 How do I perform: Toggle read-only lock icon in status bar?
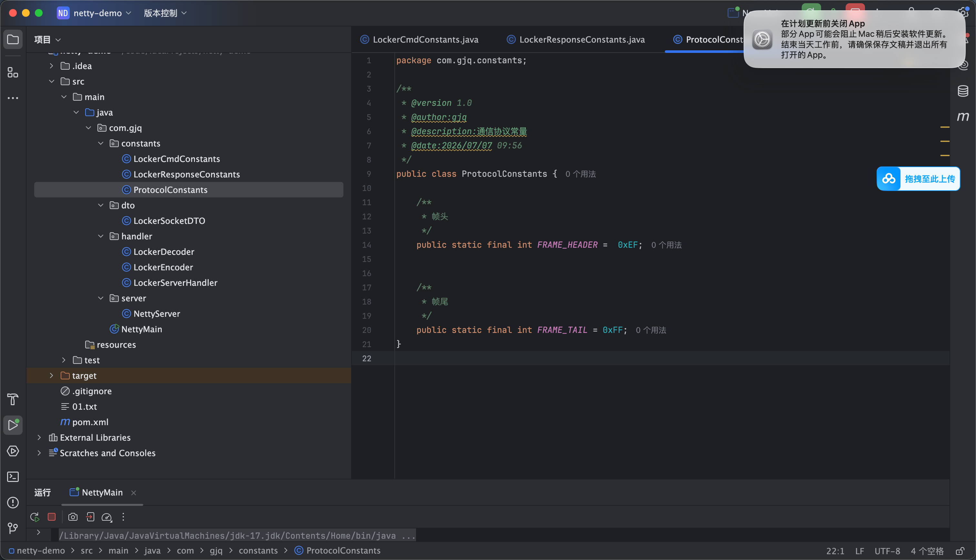[960, 551]
